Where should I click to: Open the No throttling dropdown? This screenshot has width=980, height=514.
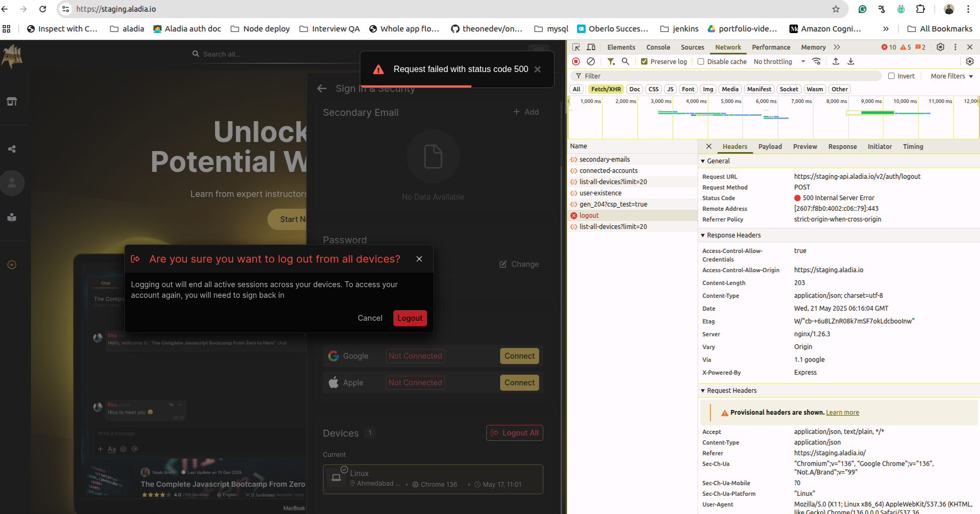coord(779,61)
